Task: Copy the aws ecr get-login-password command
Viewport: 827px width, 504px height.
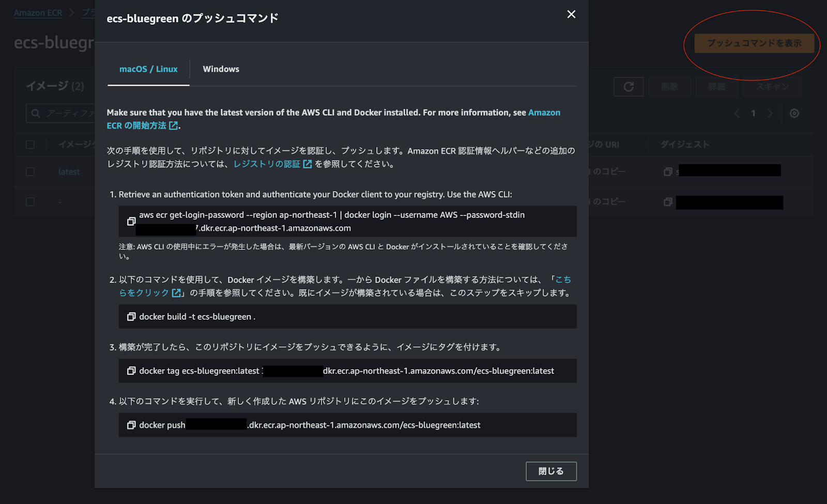Action: tap(131, 221)
